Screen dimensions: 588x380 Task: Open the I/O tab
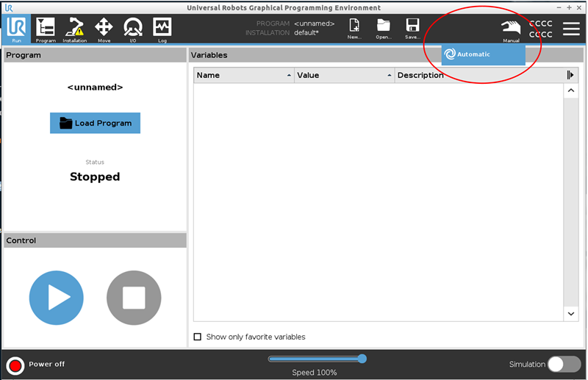[133, 29]
